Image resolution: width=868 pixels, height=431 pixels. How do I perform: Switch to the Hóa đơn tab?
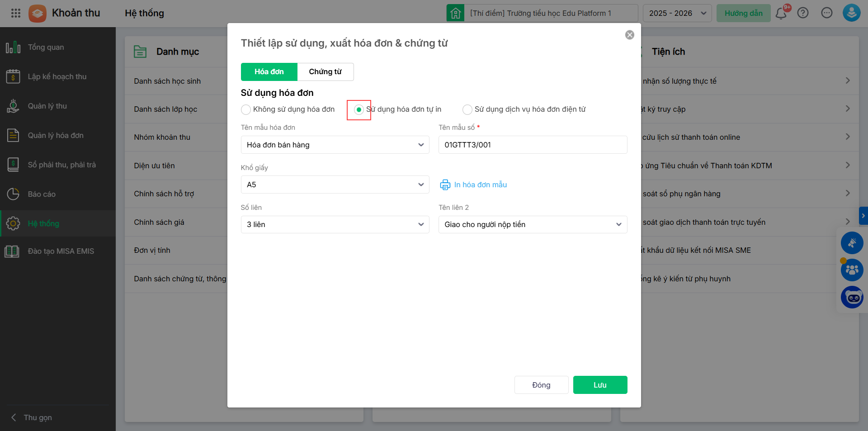pos(269,71)
